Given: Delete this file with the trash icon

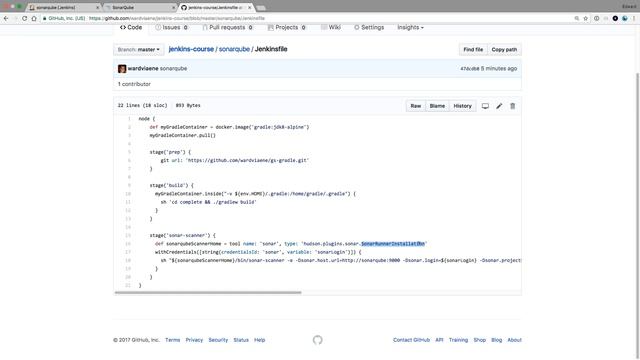Looking at the screenshot, I should point(513,106).
